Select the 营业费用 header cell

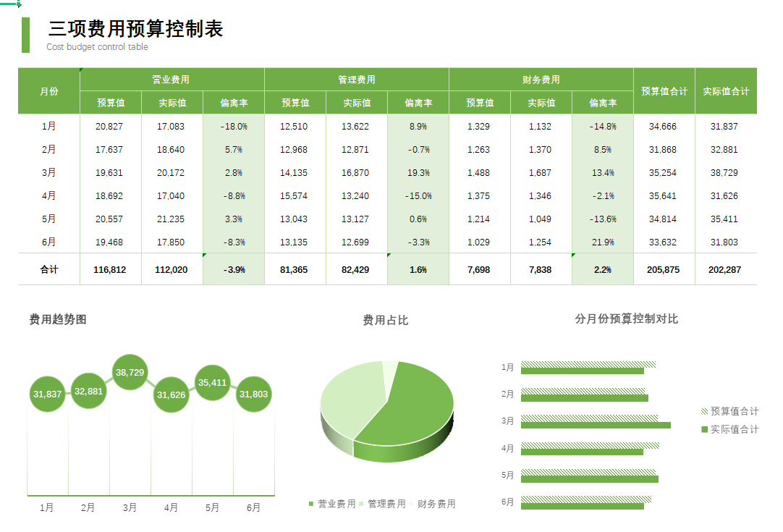(172, 79)
